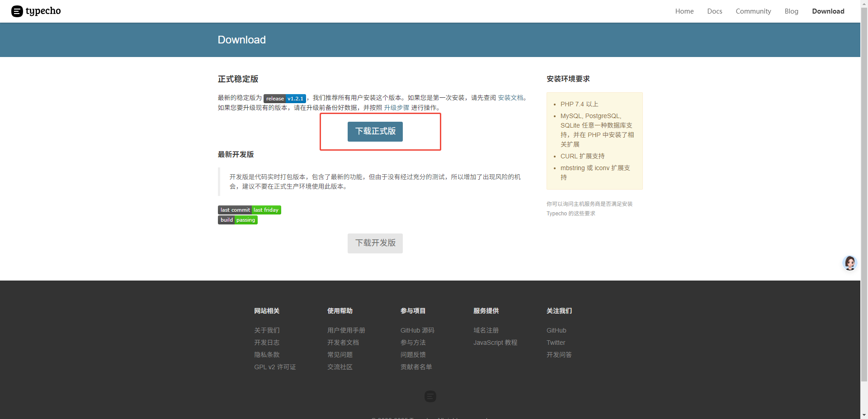868x419 pixels.
Task: Click the floating avatar assistant icon
Action: click(x=850, y=263)
